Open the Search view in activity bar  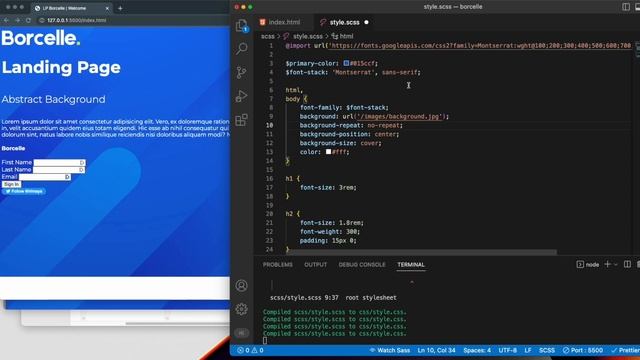click(242, 49)
